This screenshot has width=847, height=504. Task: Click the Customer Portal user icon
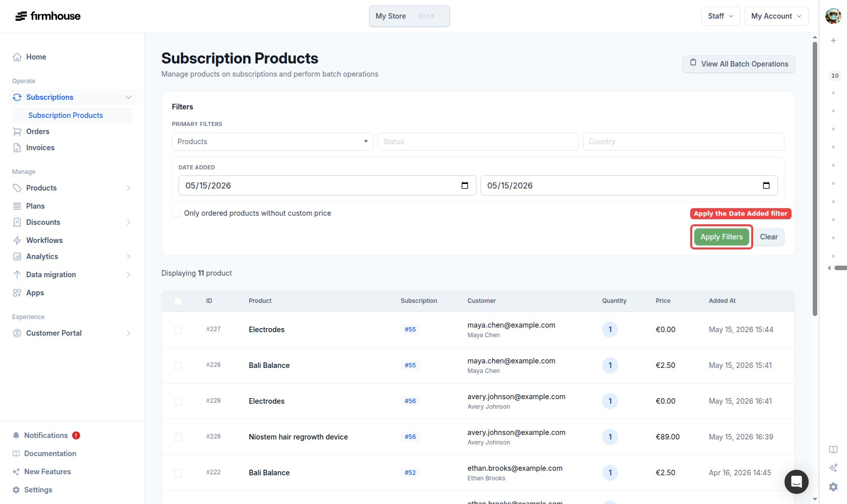[17, 333]
